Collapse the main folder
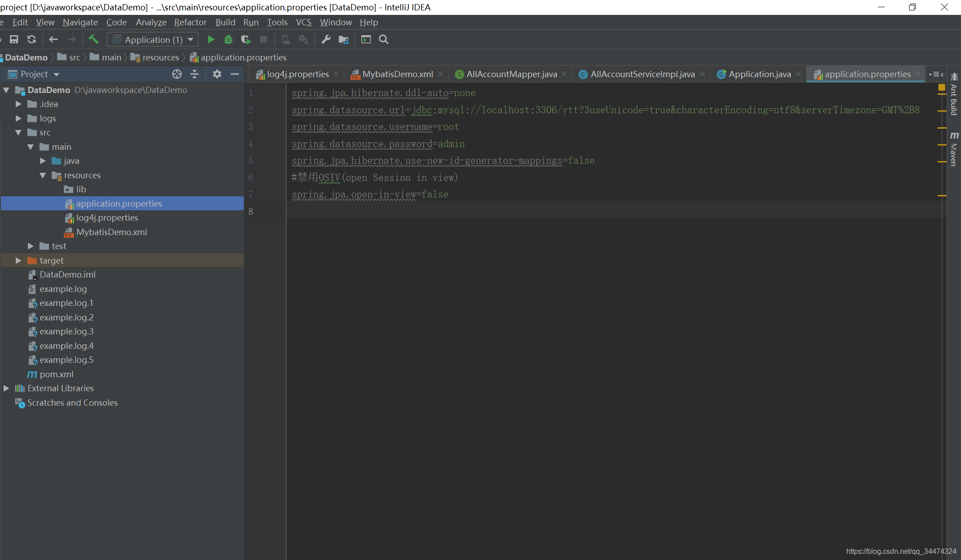 [x=31, y=147]
